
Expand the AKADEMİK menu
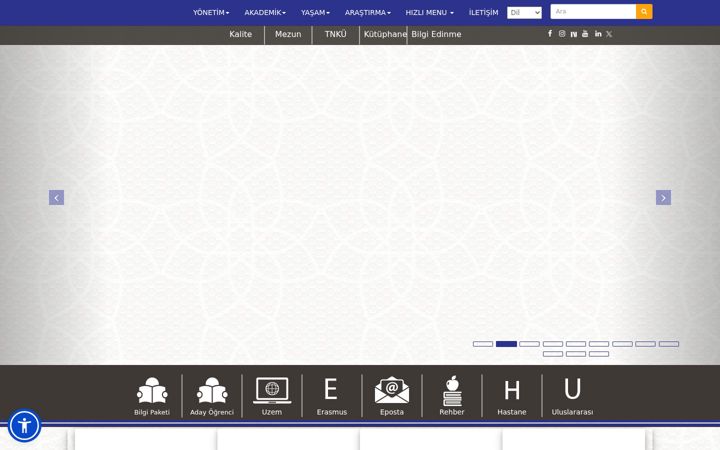(x=265, y=12)
